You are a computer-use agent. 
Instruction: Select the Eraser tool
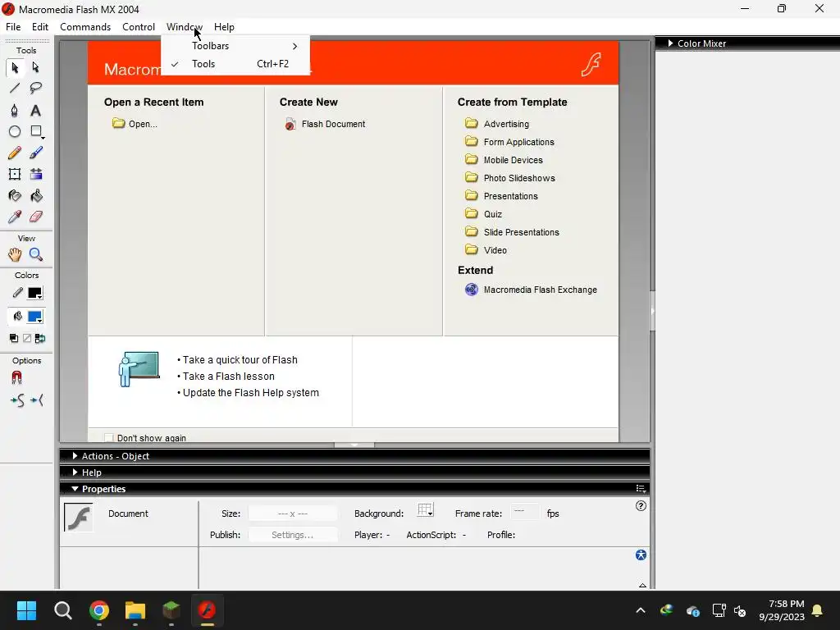pos(36,217)
